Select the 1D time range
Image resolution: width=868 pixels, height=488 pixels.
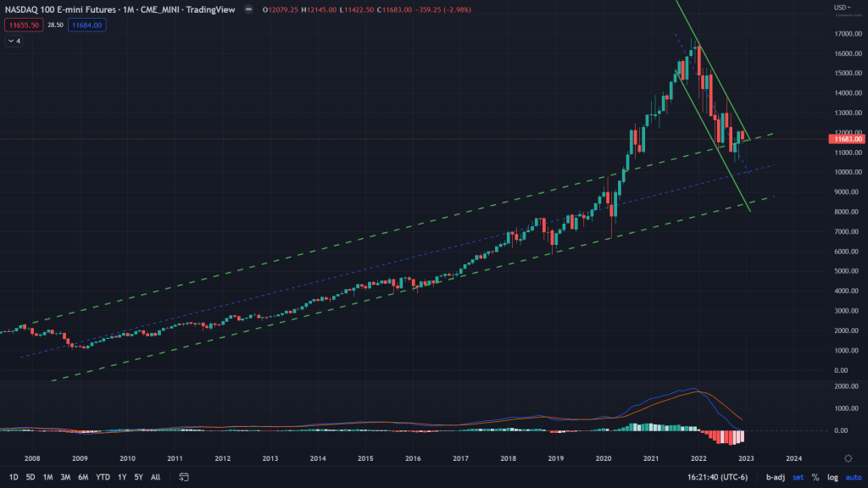pos(14,477)
